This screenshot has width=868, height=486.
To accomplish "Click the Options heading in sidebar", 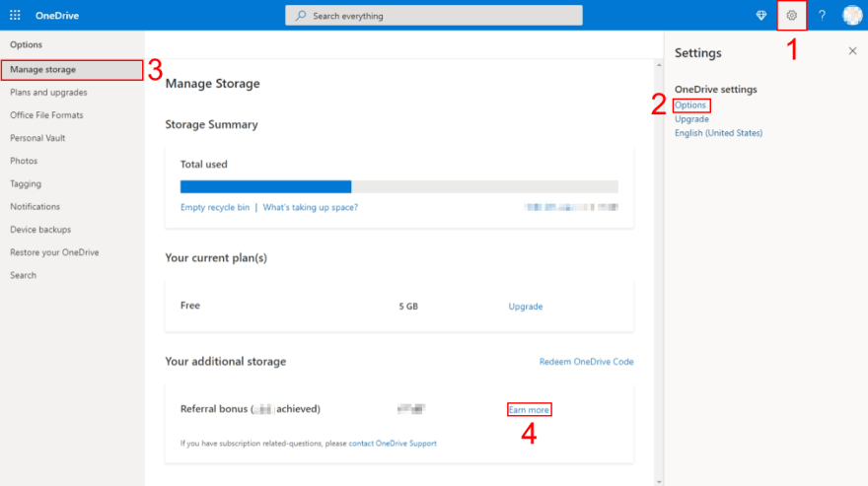I will point(26,44).
